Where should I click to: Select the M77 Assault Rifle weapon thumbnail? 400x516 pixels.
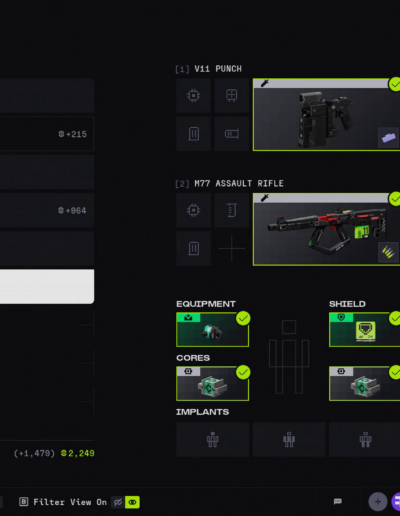326,229
